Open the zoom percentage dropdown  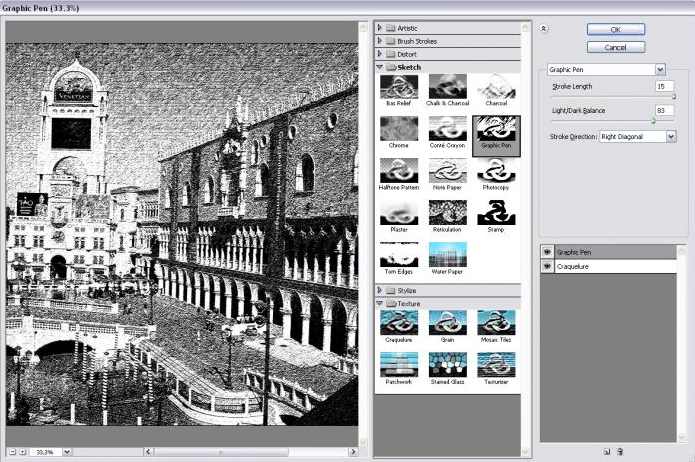[x=67, y=452]
